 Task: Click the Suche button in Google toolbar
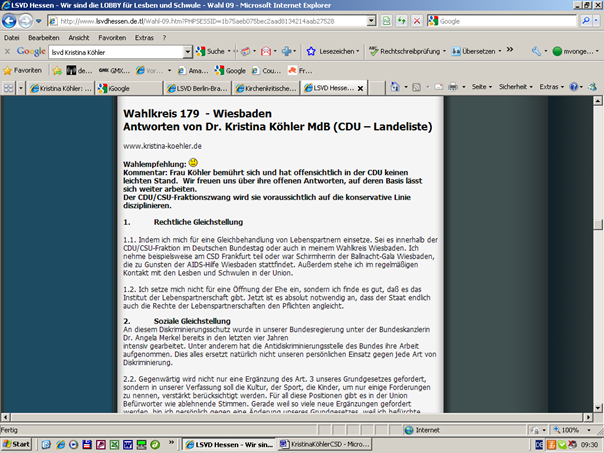click(210, 51)
